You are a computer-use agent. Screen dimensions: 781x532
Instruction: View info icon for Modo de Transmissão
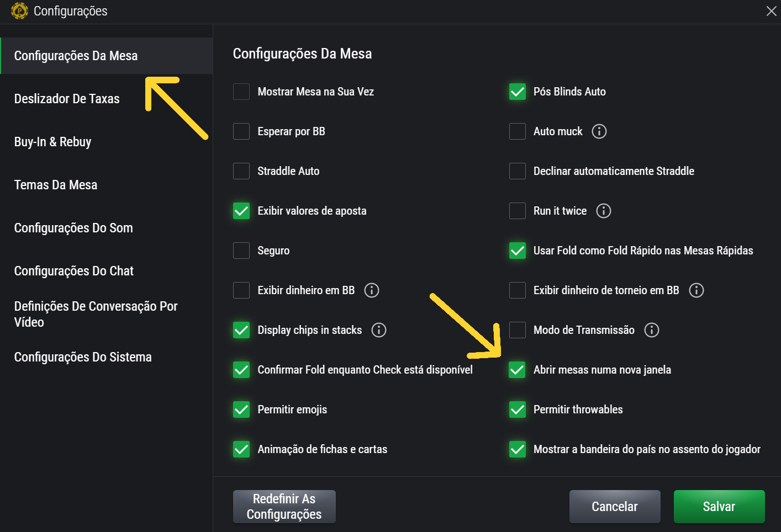tap(652, 330)
